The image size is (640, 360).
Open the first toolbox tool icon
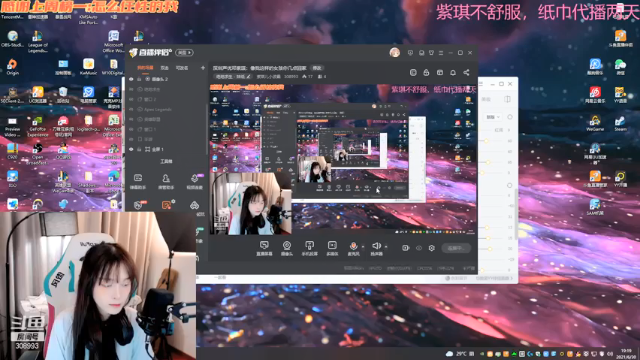point(138,181)
